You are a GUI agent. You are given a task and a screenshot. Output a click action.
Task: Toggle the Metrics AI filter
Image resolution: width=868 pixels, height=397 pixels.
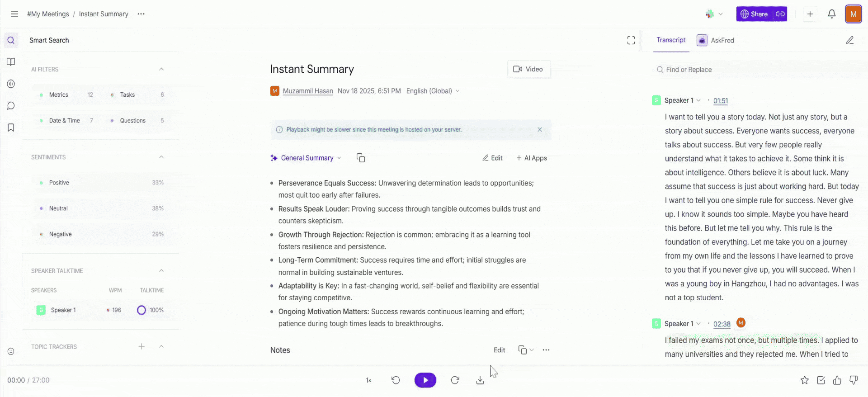pos(66,95)
